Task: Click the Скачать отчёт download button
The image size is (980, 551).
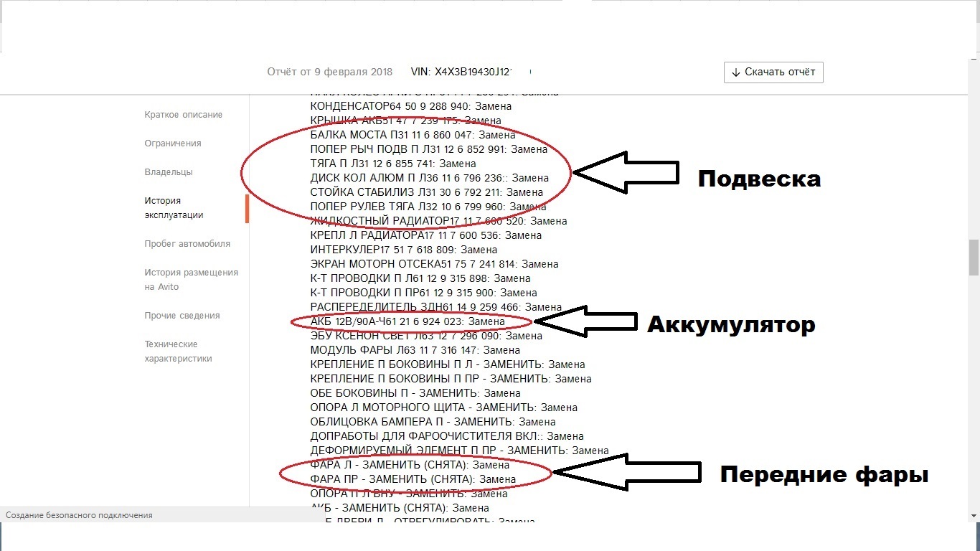Action: click(x=773, y=72)
